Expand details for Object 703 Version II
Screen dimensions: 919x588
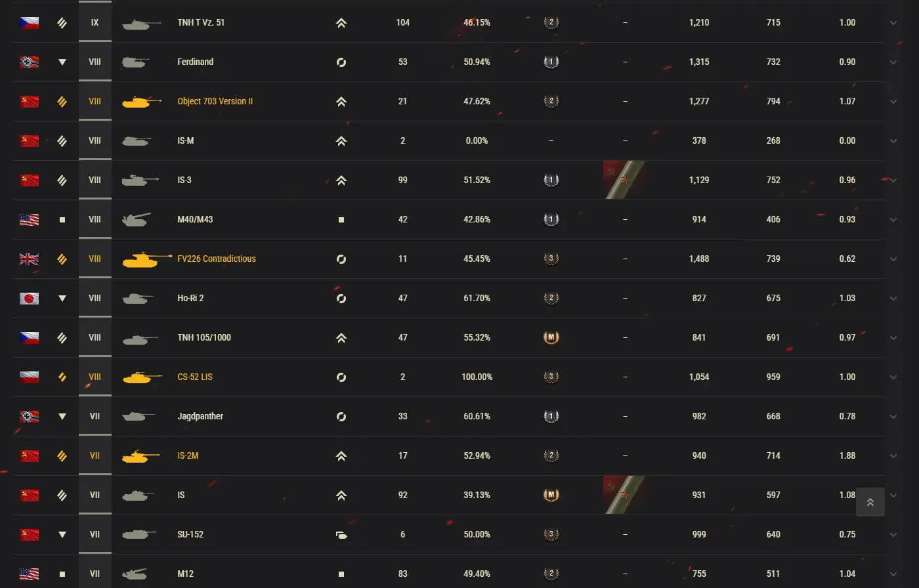pos(893,102)
